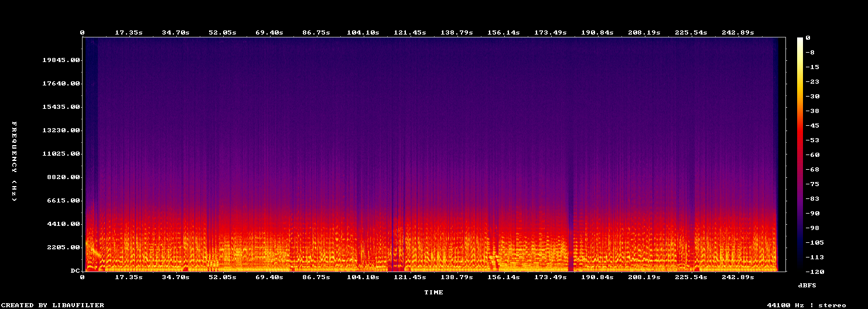Screen dimensions: 868x309
Task: Select the -38 dBFS scale value
Action: point(812,111)
